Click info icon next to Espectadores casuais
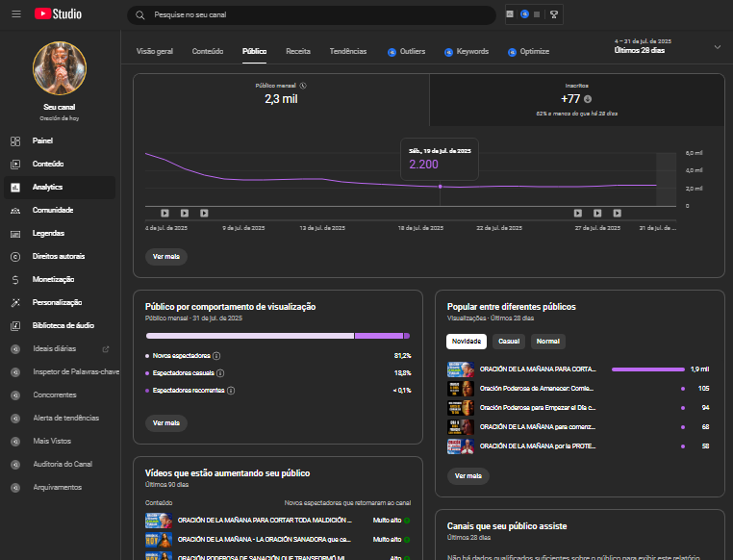733x560 pixels. coord(220,373)
